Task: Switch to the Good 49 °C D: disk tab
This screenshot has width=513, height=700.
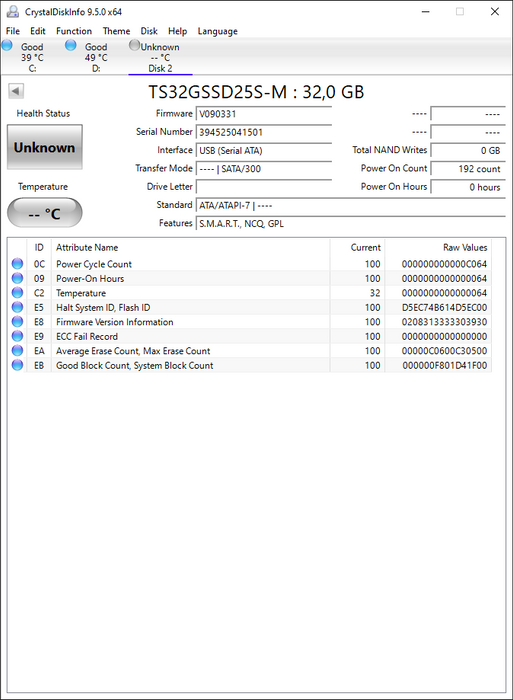Action: click(x=96, y=57)
